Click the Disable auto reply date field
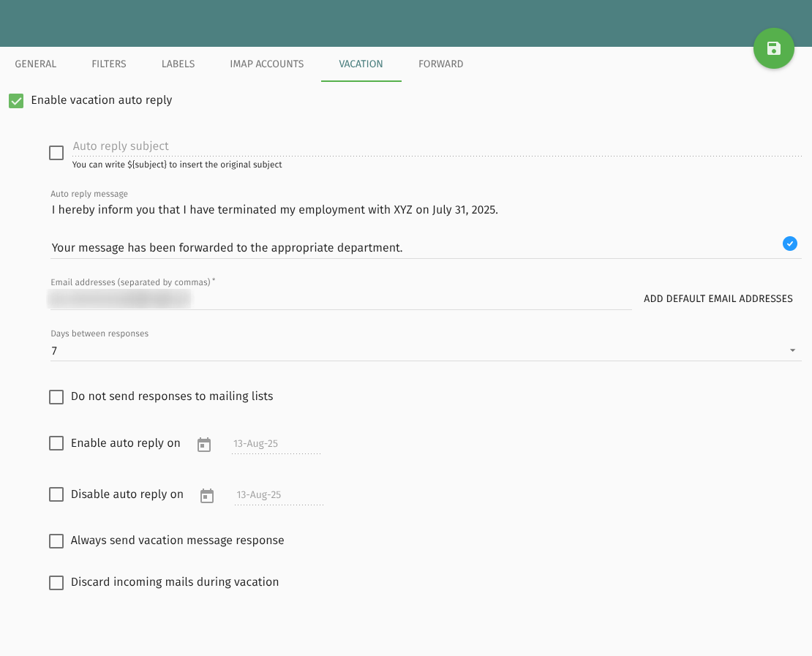The width and height of the screenshot is (812, 656). pyautogui.click(x=279, y=495)
